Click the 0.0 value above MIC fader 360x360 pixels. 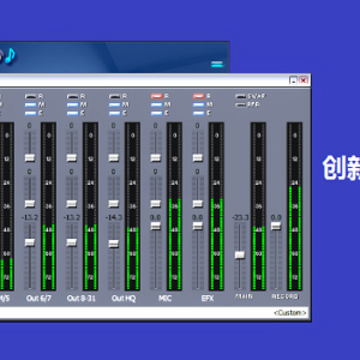click(155, 218)
